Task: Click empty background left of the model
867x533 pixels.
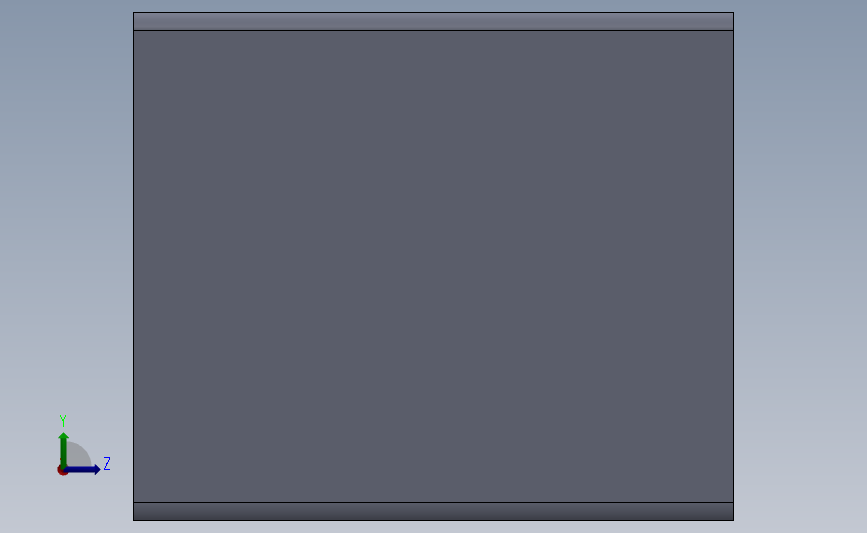Action: point(66,221)
